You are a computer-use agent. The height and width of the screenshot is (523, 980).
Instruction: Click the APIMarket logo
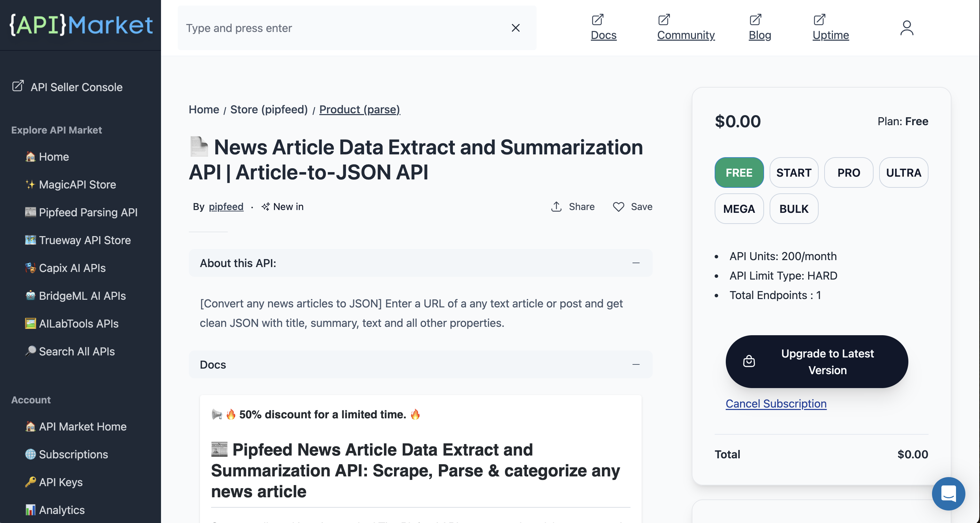[81, 25]
